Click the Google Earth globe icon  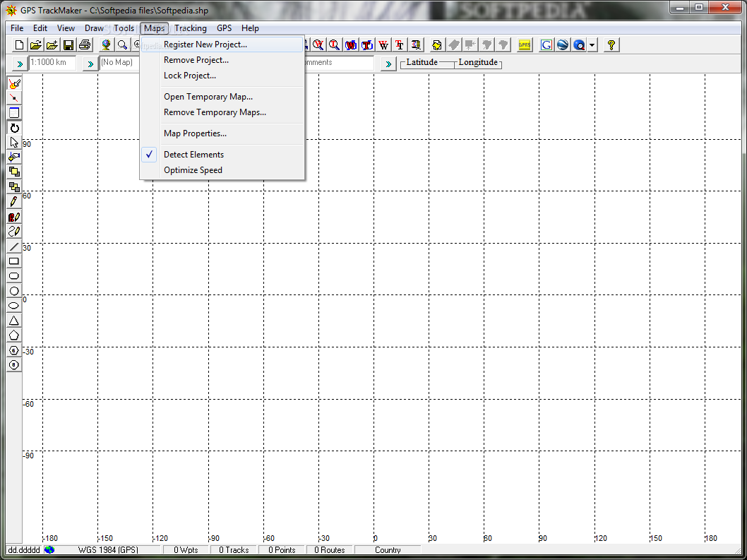pos(563,44)
